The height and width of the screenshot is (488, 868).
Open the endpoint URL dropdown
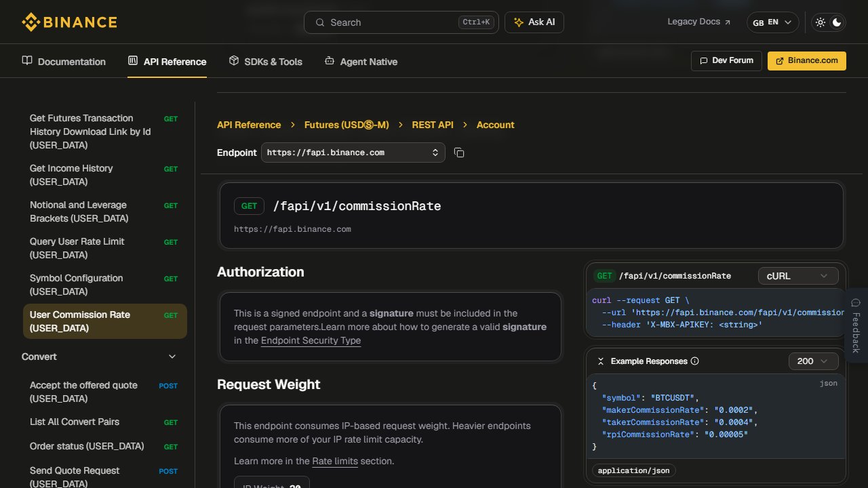tap(353, 152)
